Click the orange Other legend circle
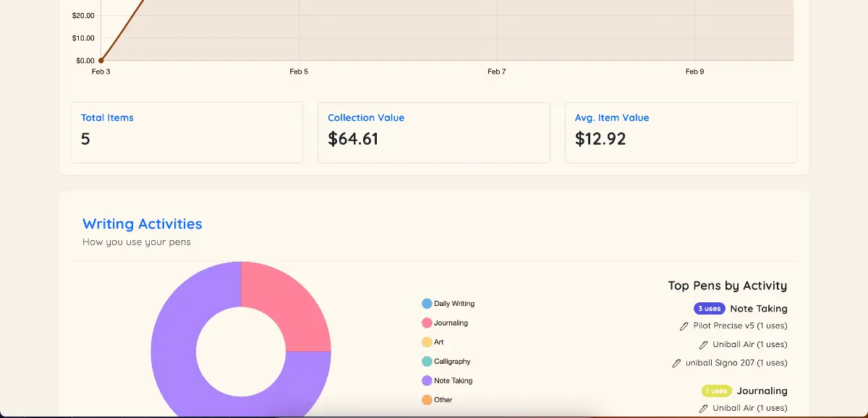 click(x=427, y=400)
